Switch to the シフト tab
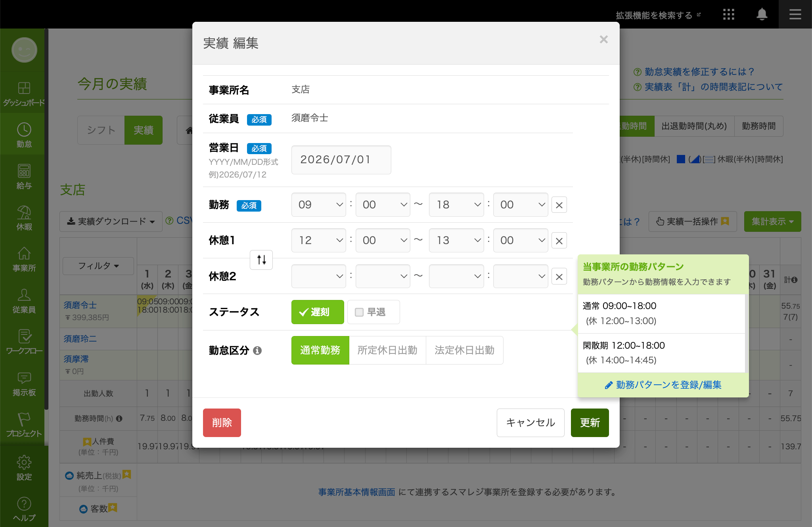The height and width of the screenshot is (527, 812). tap(101, 130)
